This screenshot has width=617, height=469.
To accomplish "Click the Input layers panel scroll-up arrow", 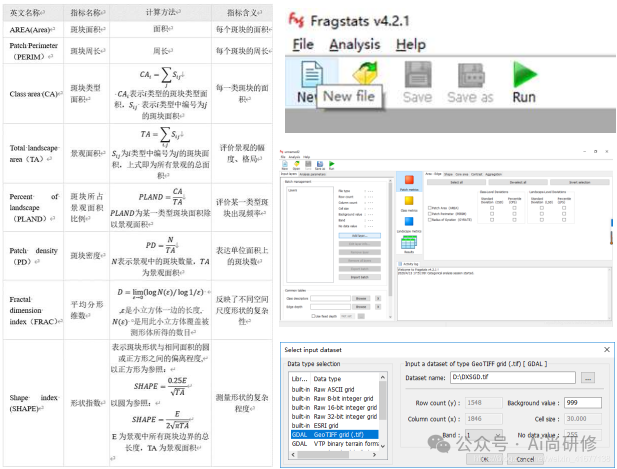I will 390,181.
